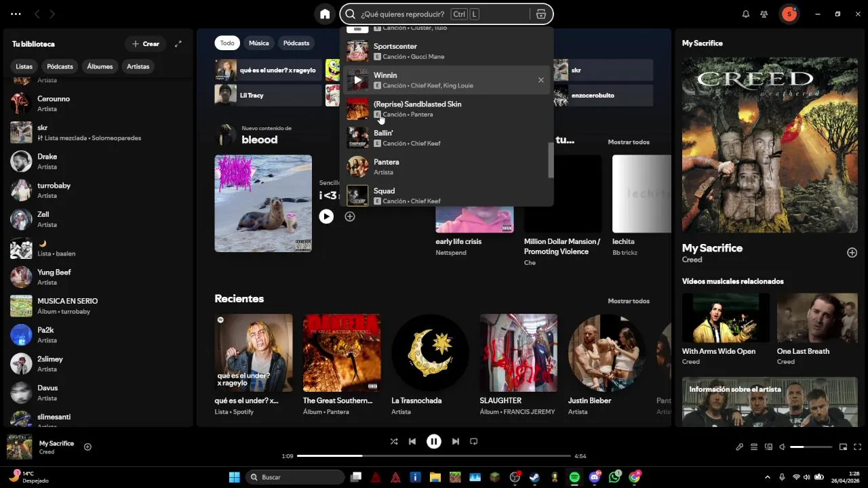Open Friend Activity icon in top bar

(x=764, y=14)
